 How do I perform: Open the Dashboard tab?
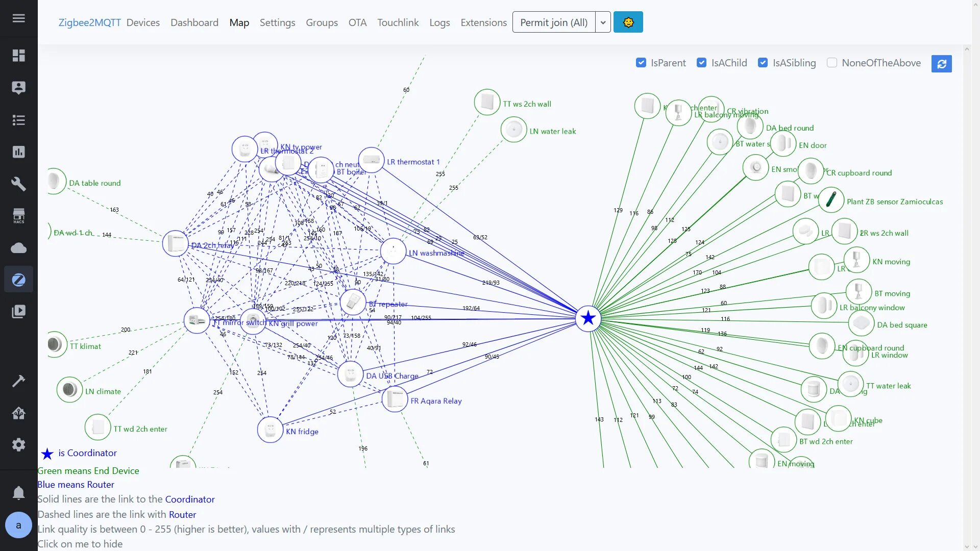click(194, 22)
